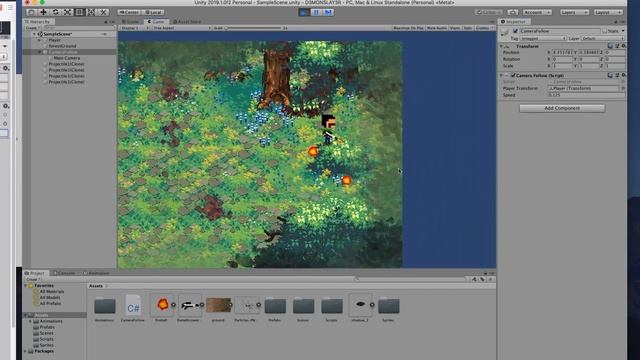Open the Layers dropdown

click(x=574, y=12)
